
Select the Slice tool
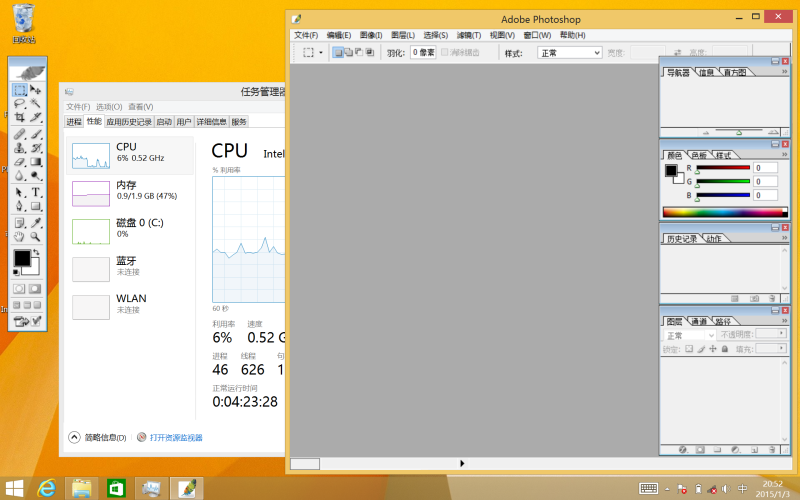[x=35, y=117]
